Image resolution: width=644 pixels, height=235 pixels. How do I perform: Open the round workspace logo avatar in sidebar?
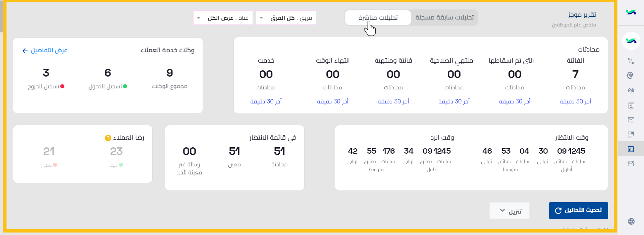pyautogui.click(x=631, y=41)
